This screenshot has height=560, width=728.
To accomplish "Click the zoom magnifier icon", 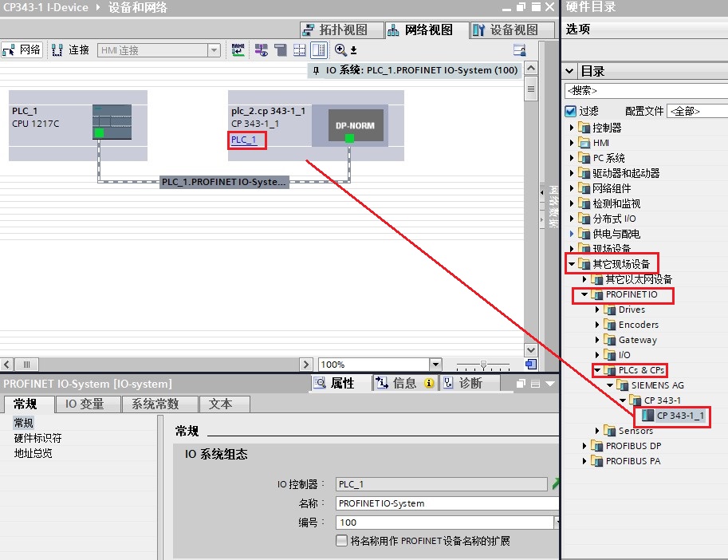I will (x=340, y=49).
